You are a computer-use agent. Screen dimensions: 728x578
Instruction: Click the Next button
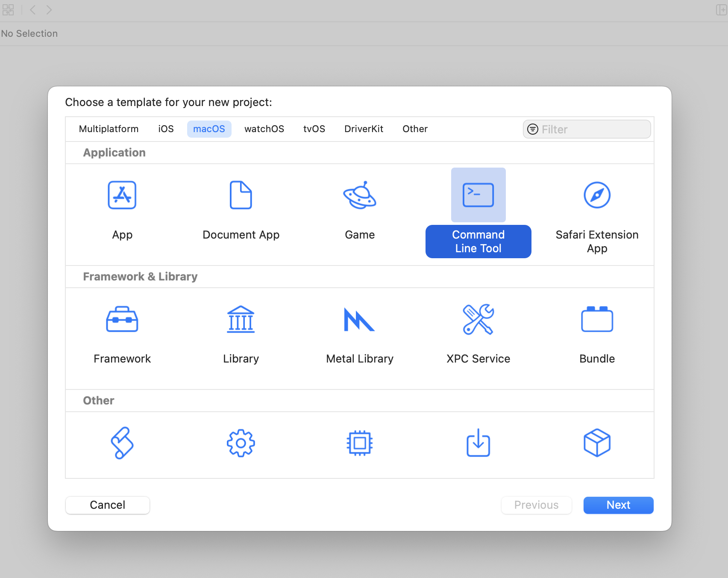(x=619, y=505)
